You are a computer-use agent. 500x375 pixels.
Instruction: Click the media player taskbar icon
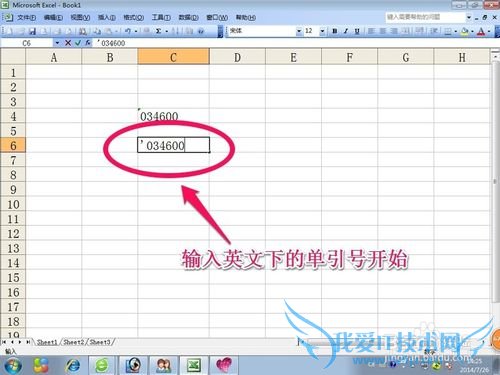(133, 365)
